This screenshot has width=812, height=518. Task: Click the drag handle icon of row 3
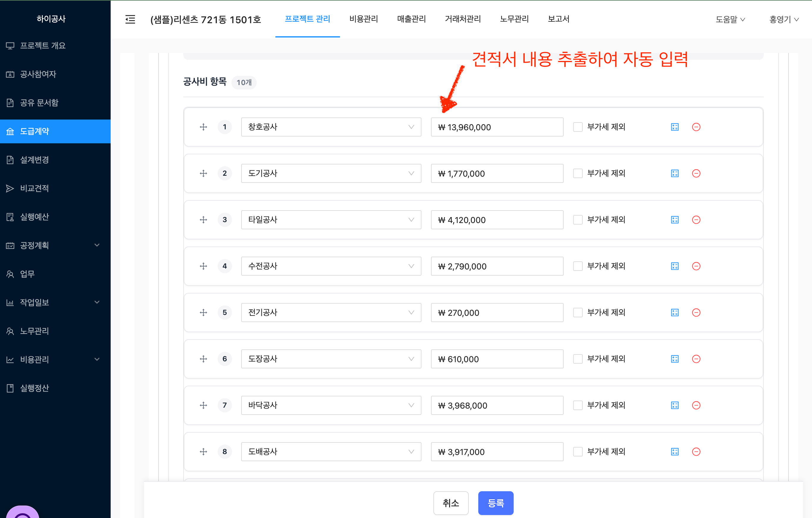[203, 220]
